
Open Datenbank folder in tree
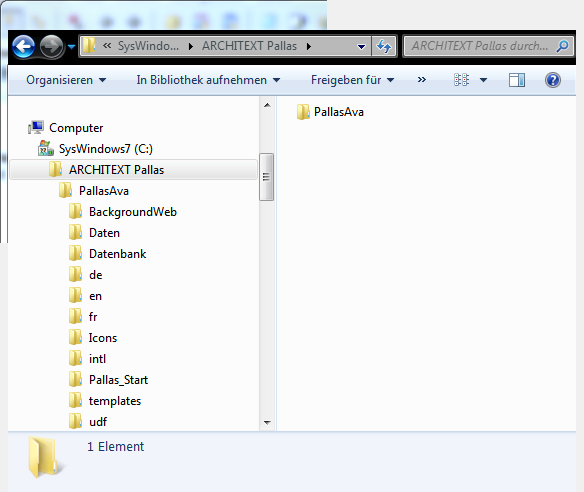[x=117, y=254]
